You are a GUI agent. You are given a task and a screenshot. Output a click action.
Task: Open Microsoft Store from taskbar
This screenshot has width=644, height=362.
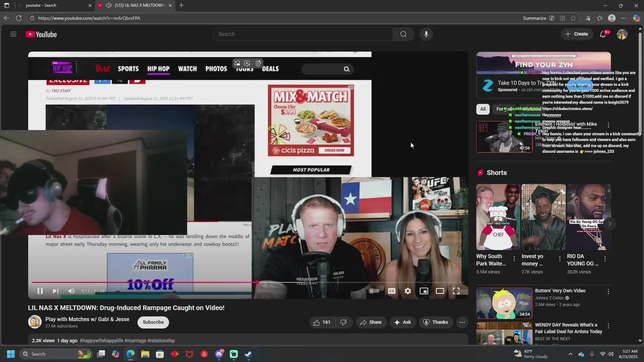160,354
